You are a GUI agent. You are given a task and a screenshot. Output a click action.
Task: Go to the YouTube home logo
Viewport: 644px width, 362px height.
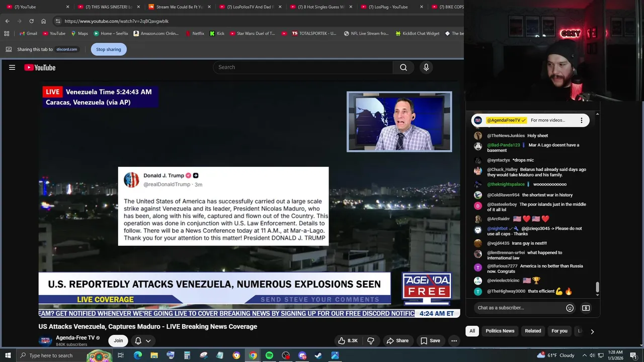[x=40, y=67]
